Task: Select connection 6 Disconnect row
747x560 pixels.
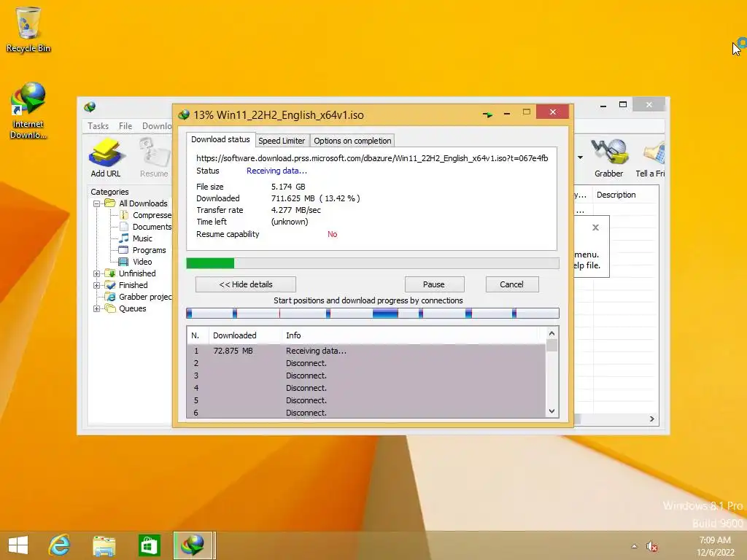Action: point(366,413)
